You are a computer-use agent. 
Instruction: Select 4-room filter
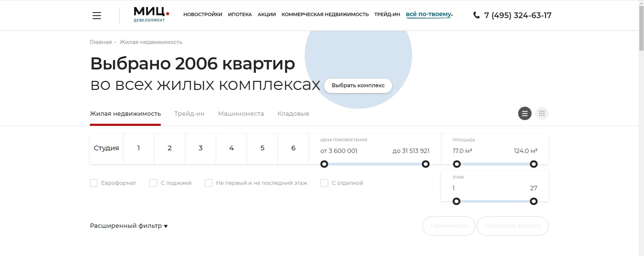click(231, 148)
